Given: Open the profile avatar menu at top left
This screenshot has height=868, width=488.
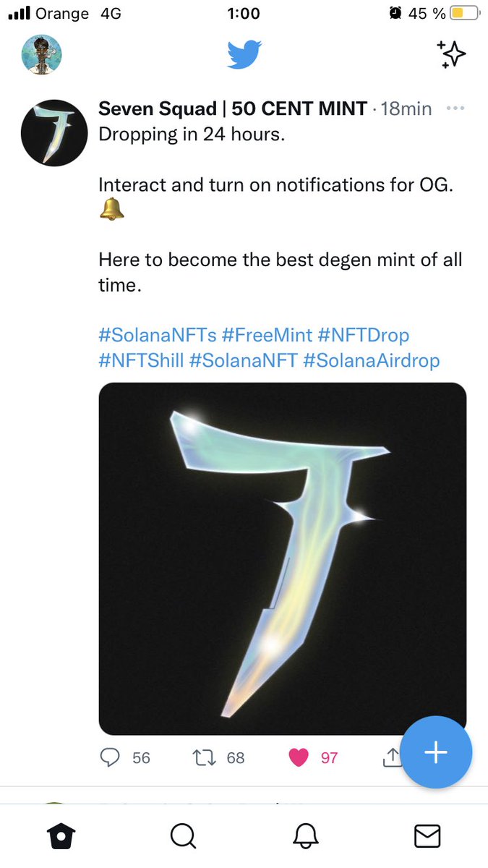Looking at the screenshot, I should tap(42, 55).
